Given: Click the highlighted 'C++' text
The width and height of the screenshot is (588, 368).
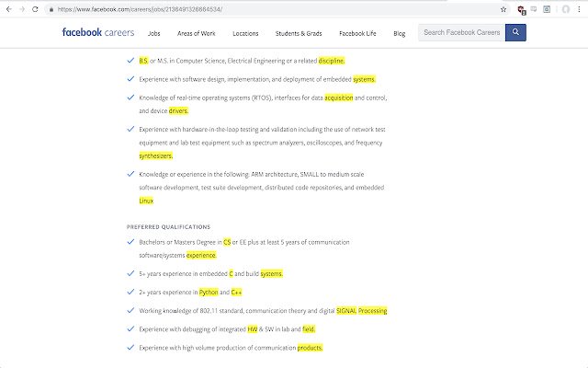Looking at the screenshot, I should 237,293.
